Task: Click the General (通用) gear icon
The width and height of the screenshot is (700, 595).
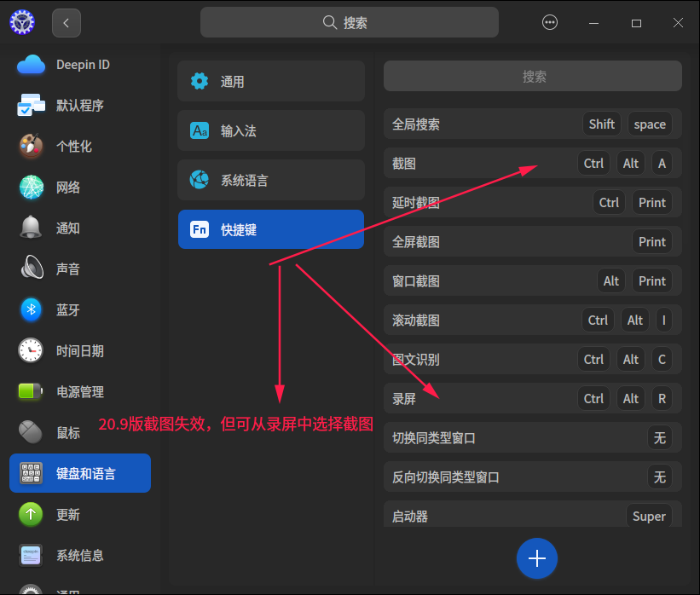Action: click(x=200, y=81)
